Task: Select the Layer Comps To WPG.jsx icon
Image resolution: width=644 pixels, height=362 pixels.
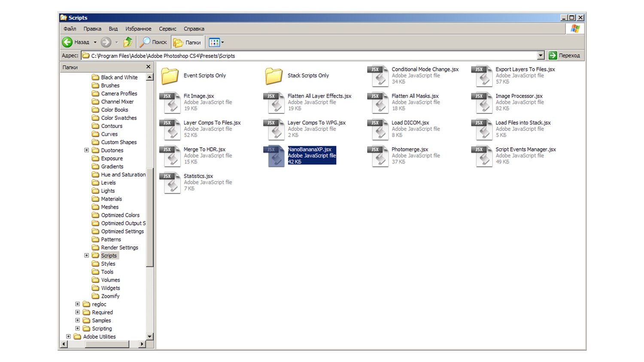Action: [x=274, y=129]
